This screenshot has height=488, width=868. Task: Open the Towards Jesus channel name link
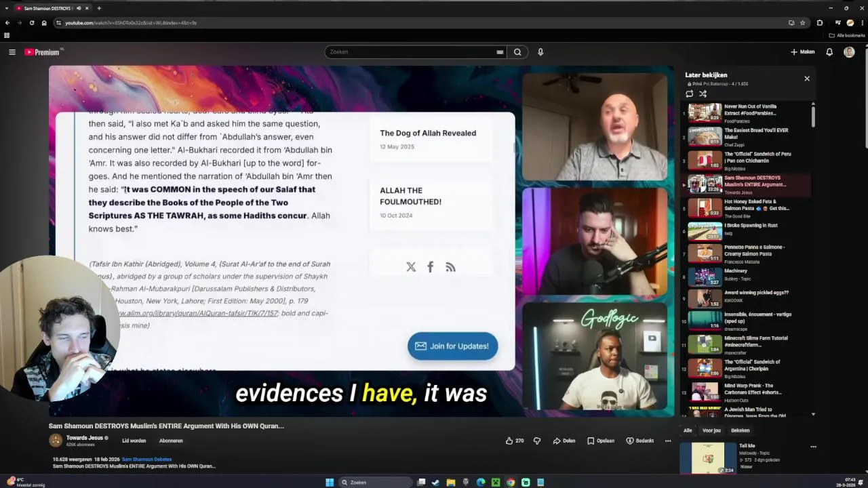point(85,438)
